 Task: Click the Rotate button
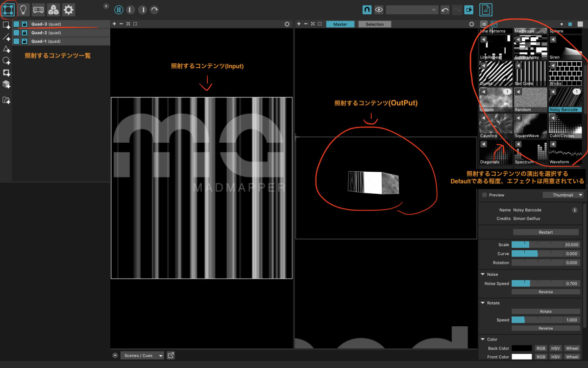tap(545, 312)
